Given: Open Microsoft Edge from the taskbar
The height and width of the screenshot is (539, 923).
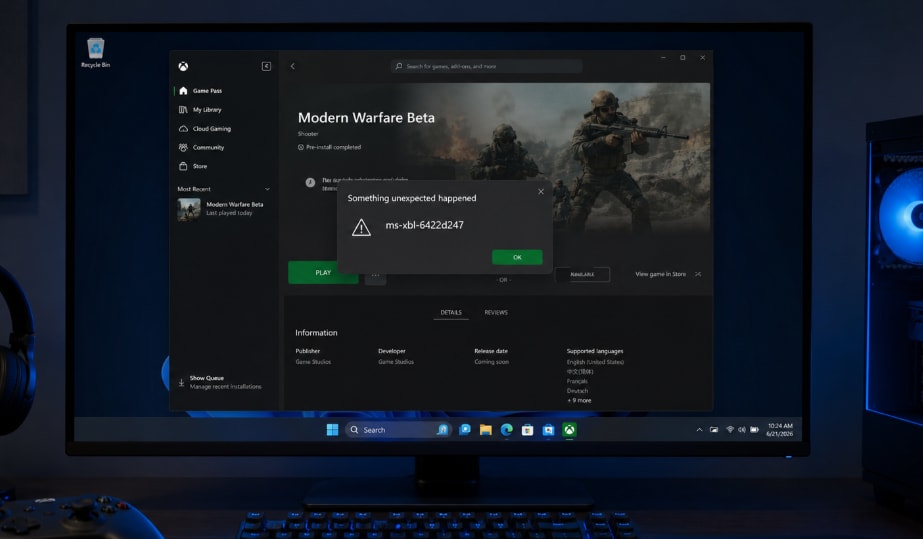Looking at the screenshot, I should [506, 430].
